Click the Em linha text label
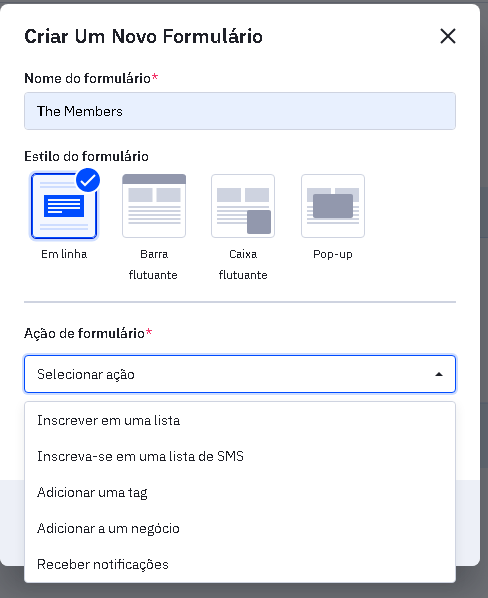The image size is (488, 598). pos(64,254)
